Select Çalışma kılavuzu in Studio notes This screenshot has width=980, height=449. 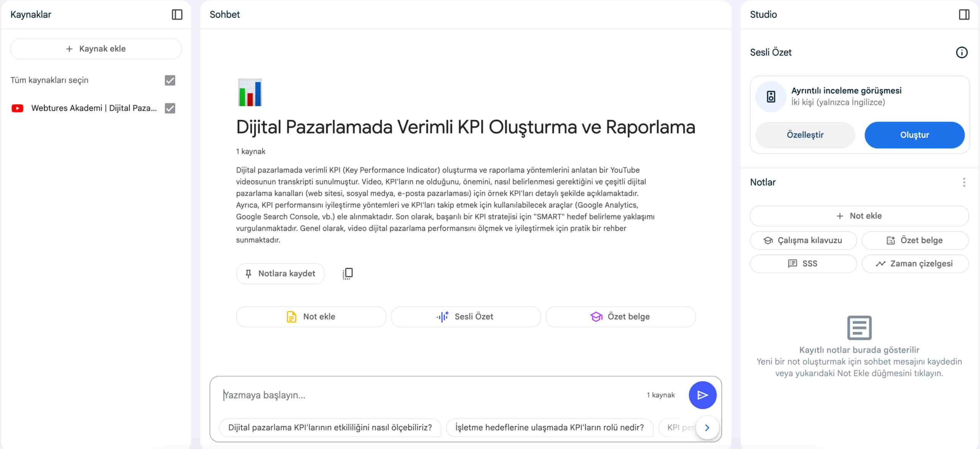[x=803, y=240]
